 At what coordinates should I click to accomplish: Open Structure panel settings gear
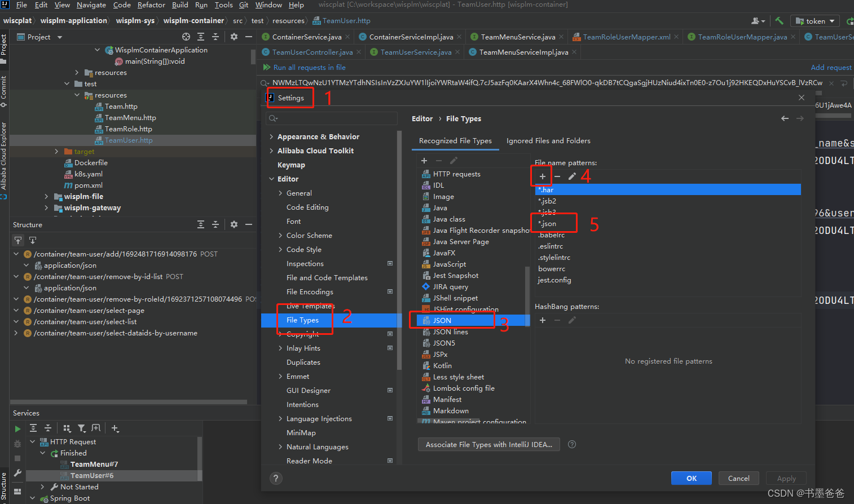point(234,224)
